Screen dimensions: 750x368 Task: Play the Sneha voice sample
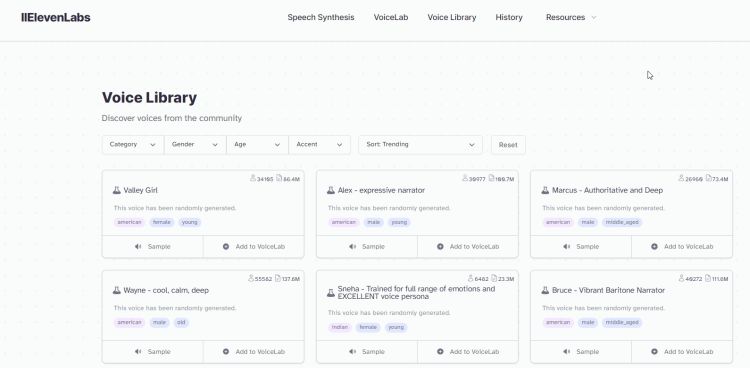click(x=367, y=352)
